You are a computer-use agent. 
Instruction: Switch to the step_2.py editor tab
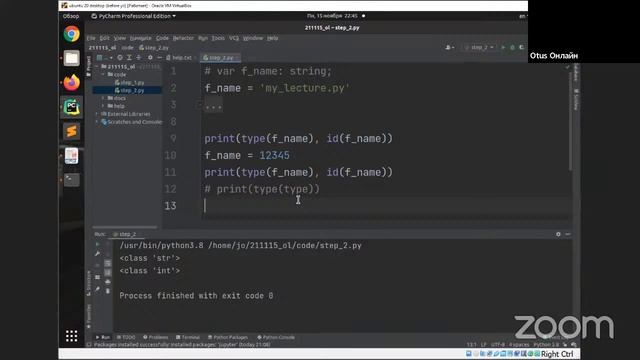(x=220, y=58)
